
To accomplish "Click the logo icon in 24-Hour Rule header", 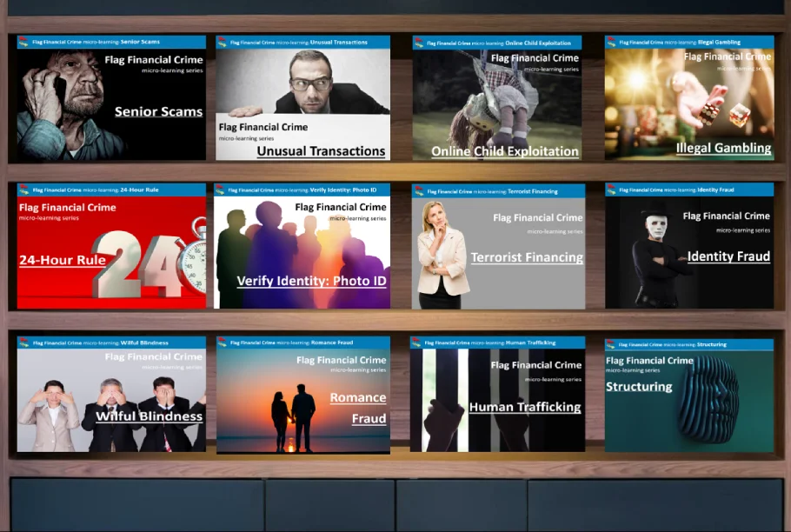I will point(23,190).
